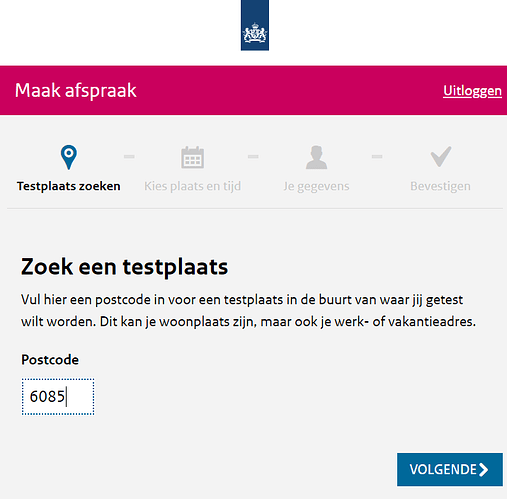Click the Rijksoverheid coat of arms logo
Screen dimensions: 507x499
[x=255, y=25]
